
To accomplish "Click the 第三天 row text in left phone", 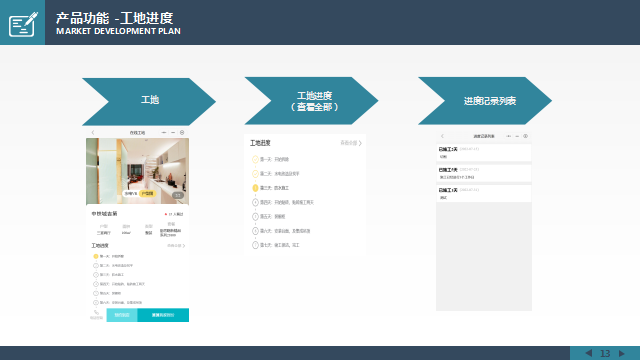I will [x=111, y=275].
